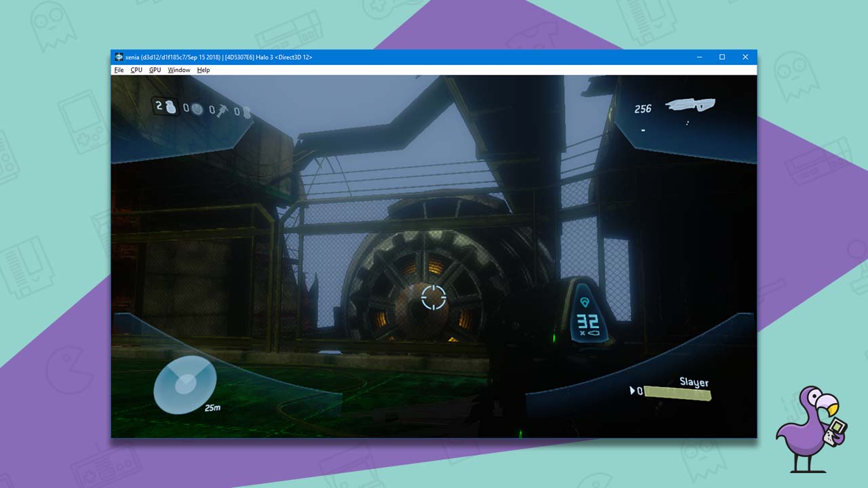
Task: Open the File menu
Action: 119,70
